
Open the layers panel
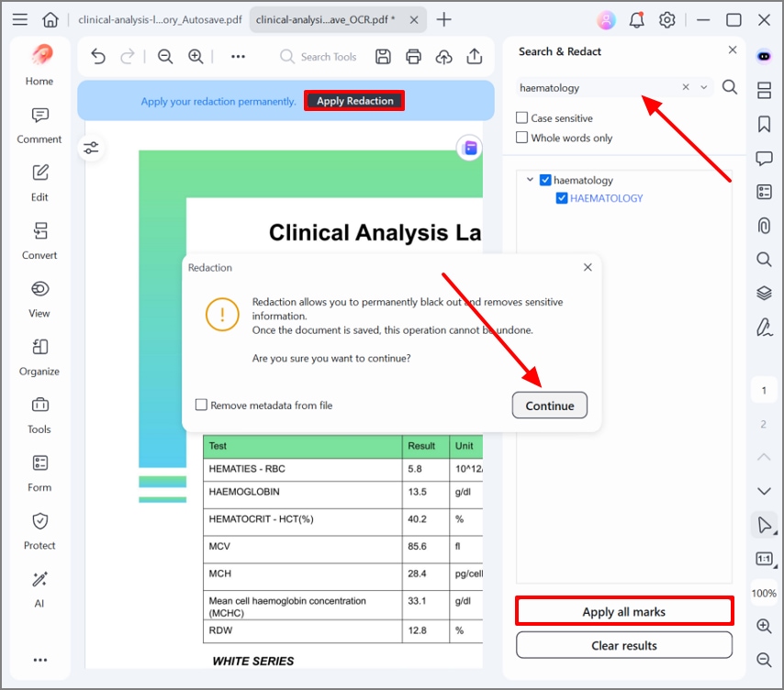(764, 293)
